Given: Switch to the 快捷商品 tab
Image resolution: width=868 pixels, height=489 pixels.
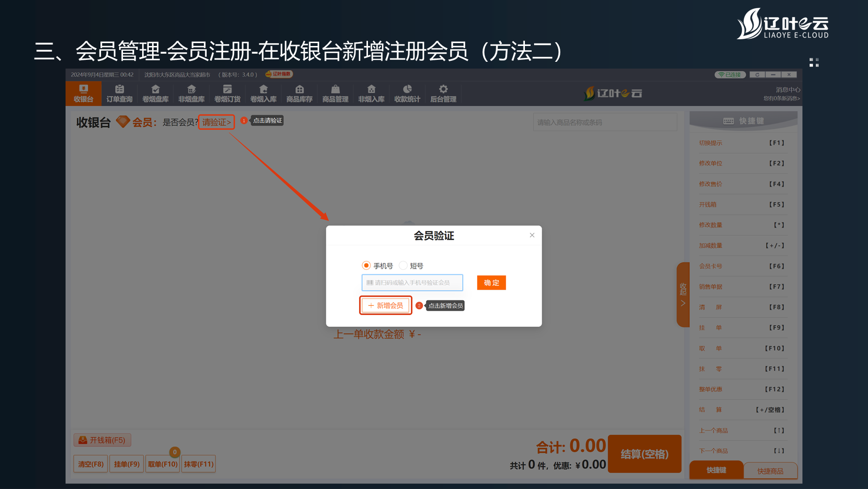Looking at the screenshot, I should tap(770, 471).
